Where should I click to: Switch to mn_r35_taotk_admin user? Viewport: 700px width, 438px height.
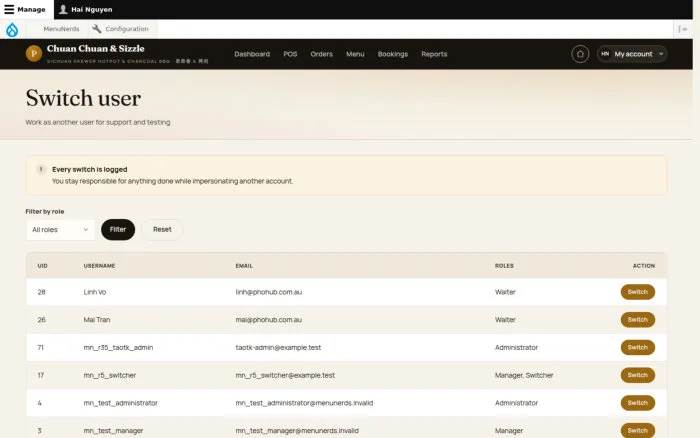[638, 347]
